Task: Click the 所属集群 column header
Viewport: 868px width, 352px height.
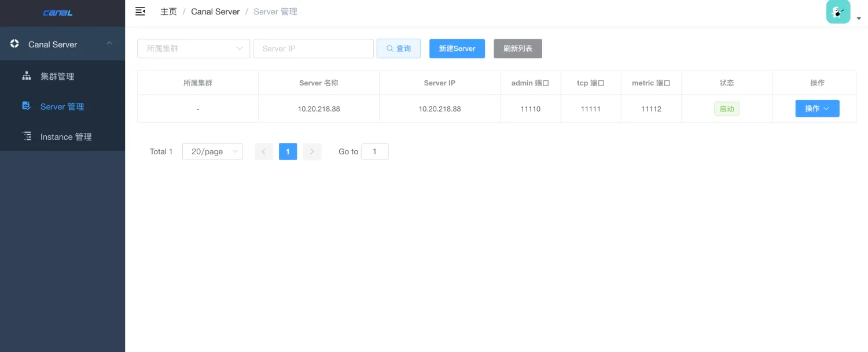Action: 198,83
